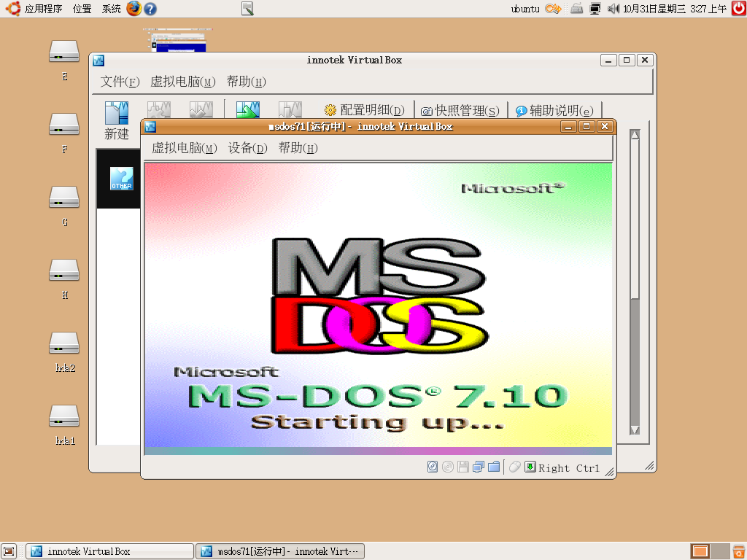Click the date and time clock in panel

coord(675,9)
